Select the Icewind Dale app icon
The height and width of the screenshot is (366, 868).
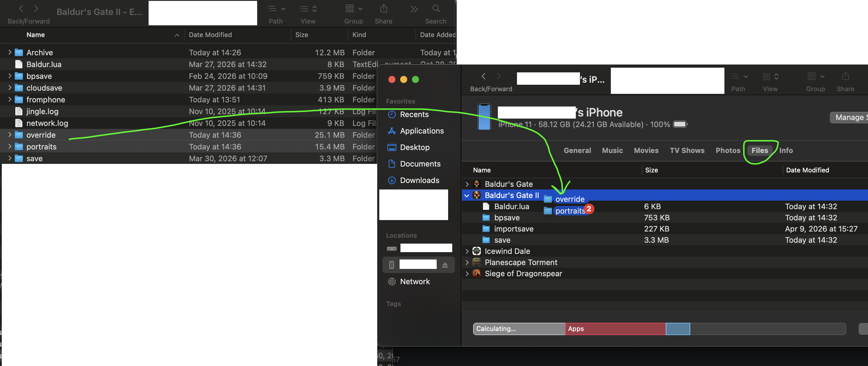(x=476, y=251)
